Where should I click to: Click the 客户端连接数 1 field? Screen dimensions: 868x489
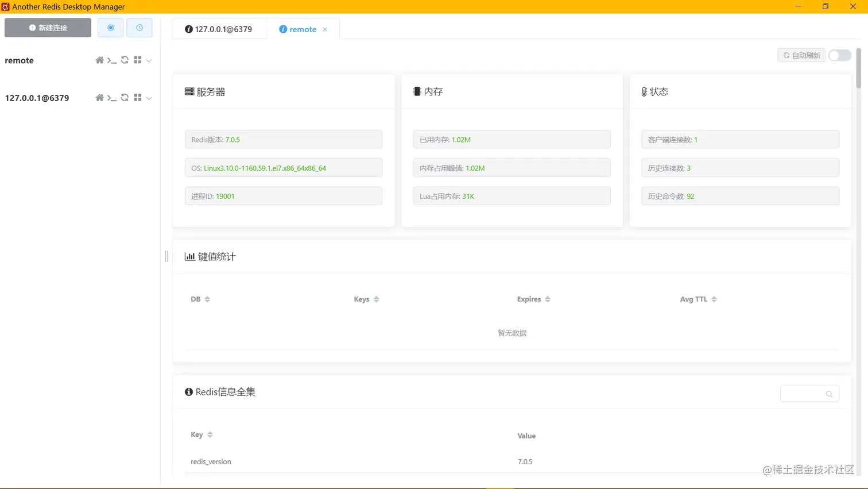pyautogui.click(x=740, y=139)
